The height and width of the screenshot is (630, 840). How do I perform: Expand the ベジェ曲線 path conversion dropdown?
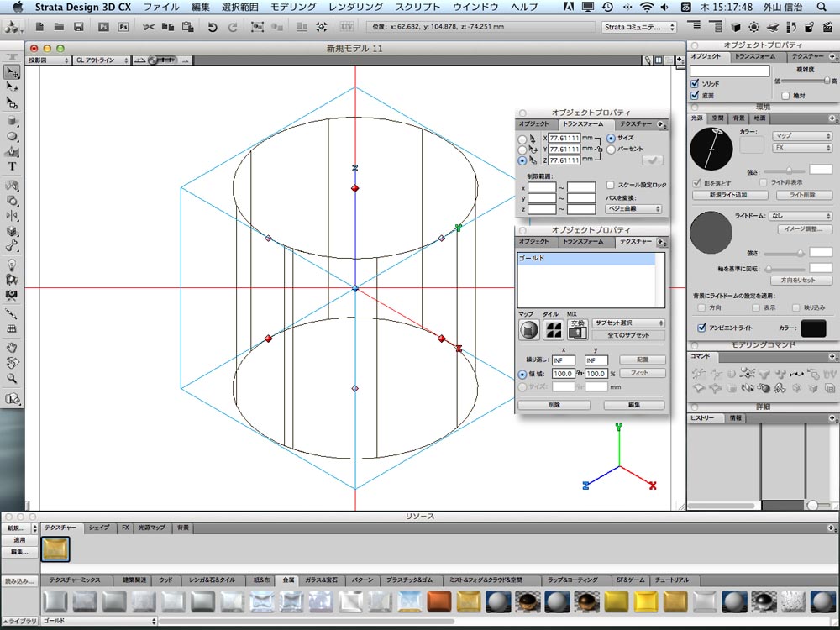(633, 209)
